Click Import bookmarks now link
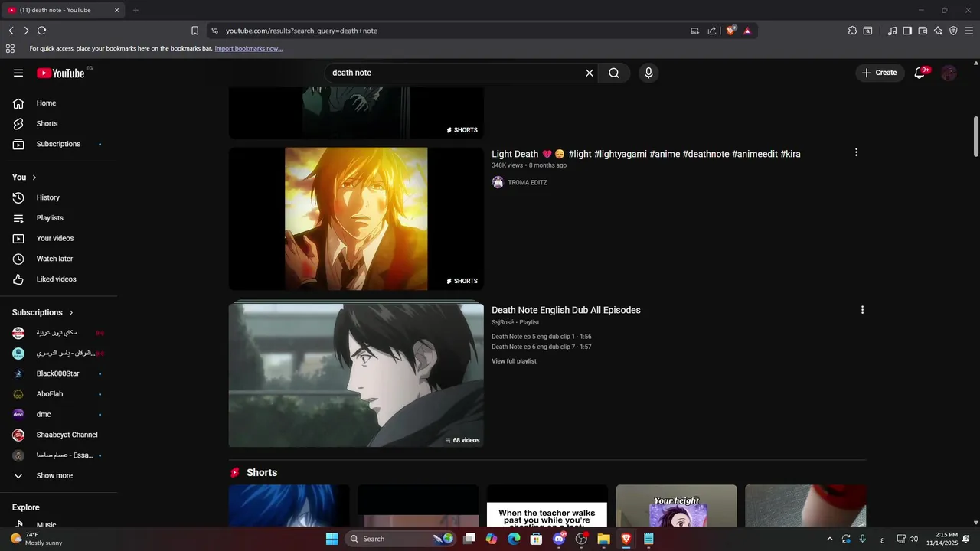This screenshot has width=980, height=551. pos(248,48)
